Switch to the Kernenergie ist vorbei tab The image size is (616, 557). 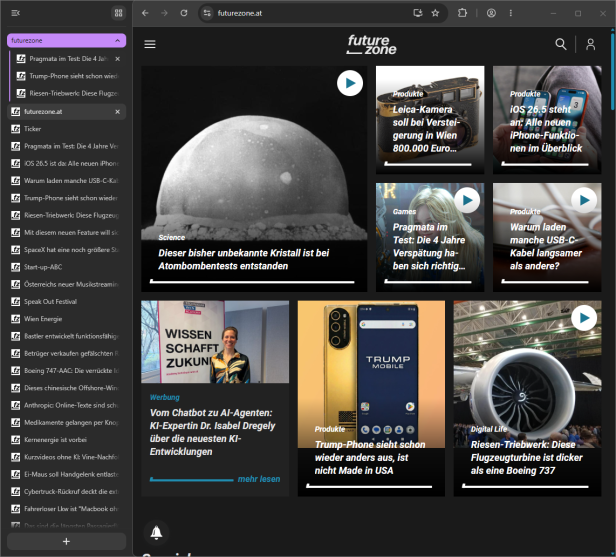pyautogui.click(x=66, y=440)
